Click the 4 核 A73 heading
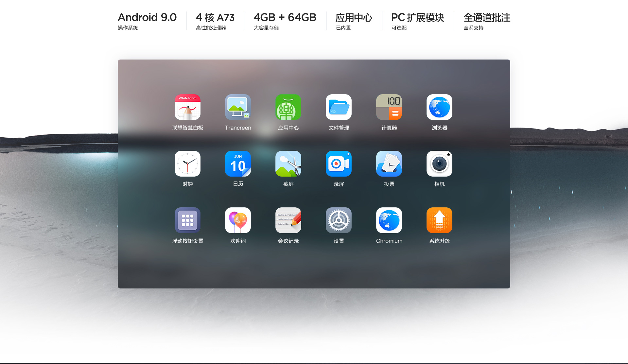Viewport: 628px width, 364px height. [x=215, y=17]
